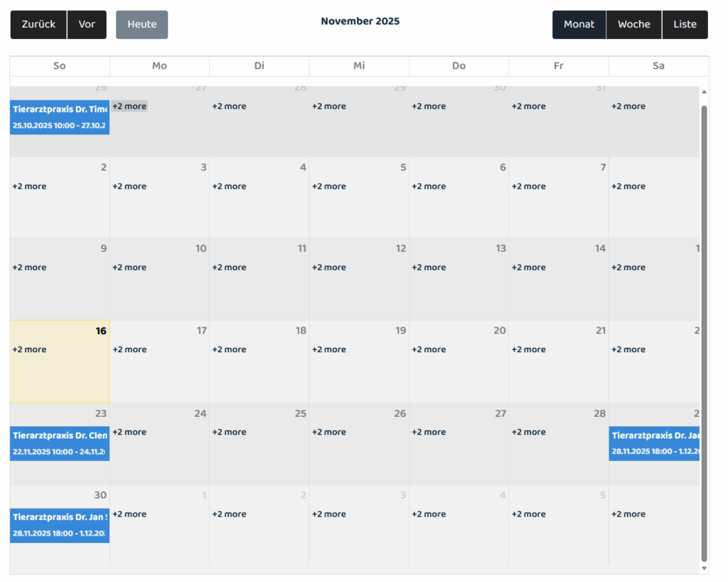Click the scrollbar down arrow
The image size is (728, 582).
click(x=704, y=568)
